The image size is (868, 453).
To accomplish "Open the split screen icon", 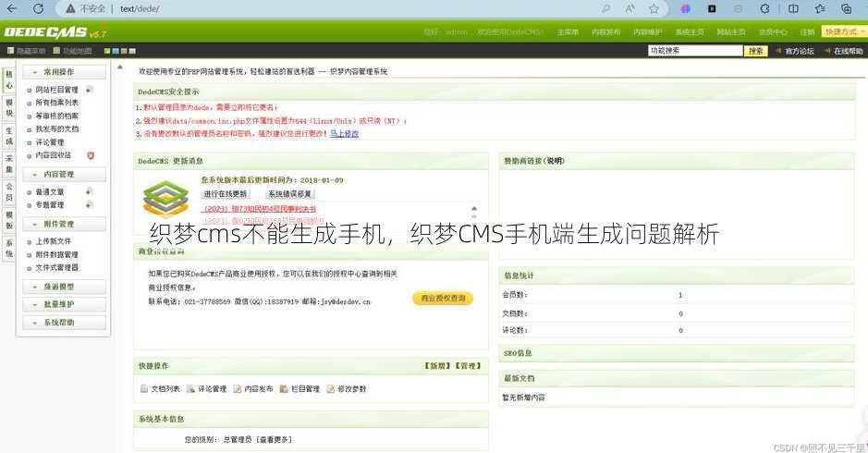I will (793, 8).
